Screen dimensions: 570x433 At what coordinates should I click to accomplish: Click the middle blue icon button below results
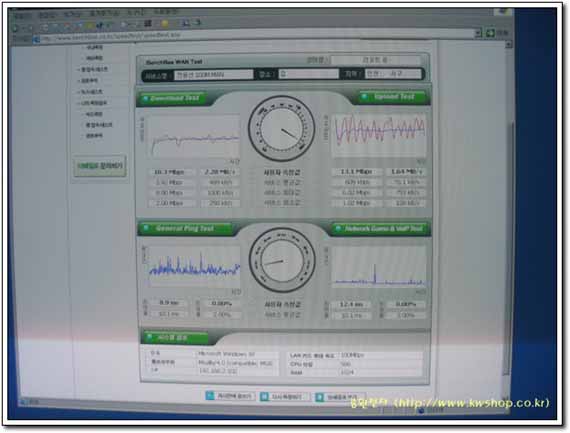pos(285,397)
